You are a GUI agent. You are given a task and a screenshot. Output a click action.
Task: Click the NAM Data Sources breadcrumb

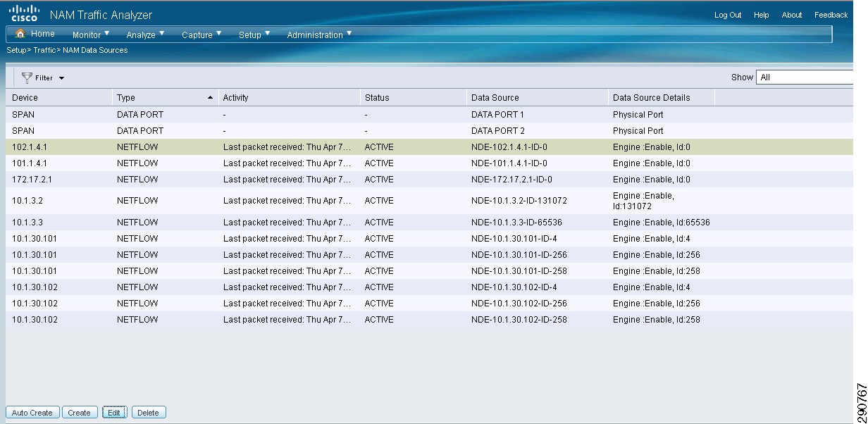point(95,51)
